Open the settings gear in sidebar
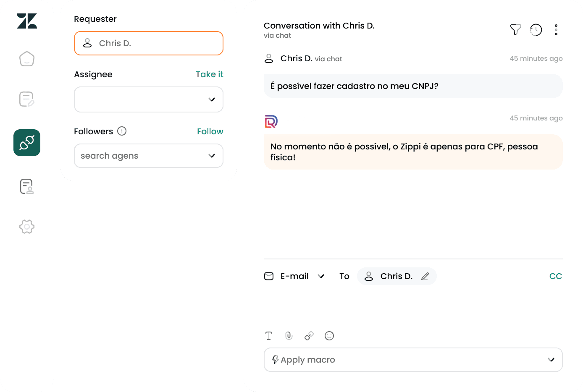Screen dimensions: 583x392 click(27, 227)
